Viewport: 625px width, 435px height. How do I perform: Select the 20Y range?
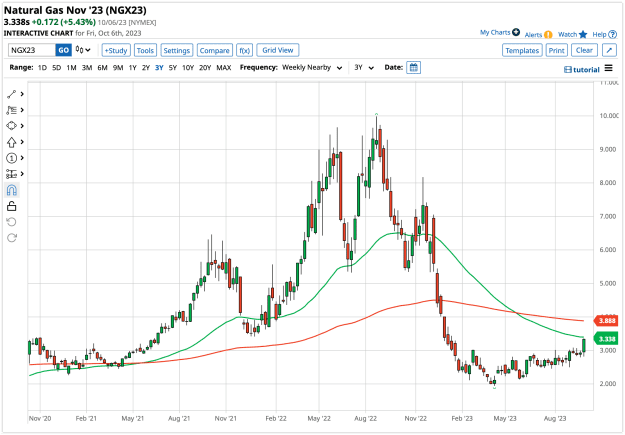[x=205, y=68]
